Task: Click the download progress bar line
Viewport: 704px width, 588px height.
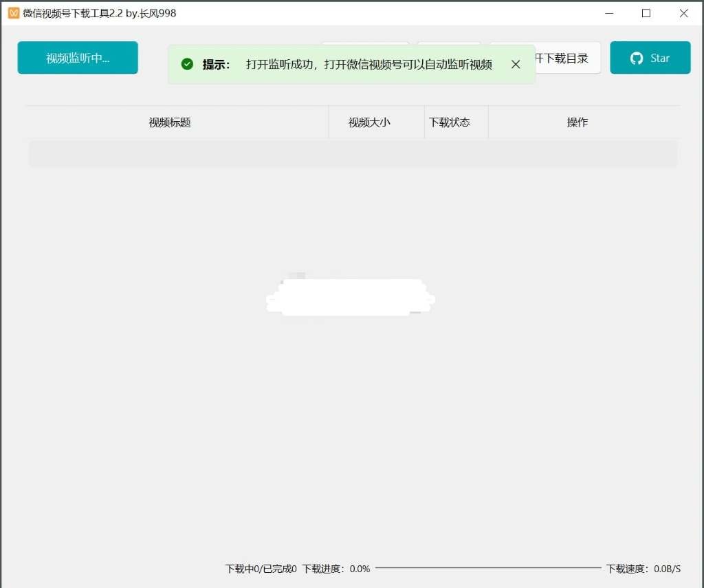Action: click(x=488, y=568)
